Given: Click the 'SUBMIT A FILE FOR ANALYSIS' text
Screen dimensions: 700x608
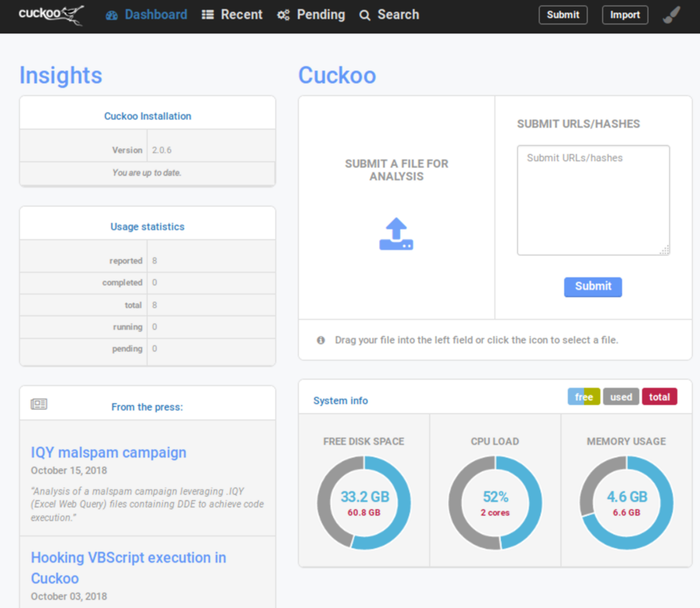Looking at the screenshot, I should click(x=396, y=170).
